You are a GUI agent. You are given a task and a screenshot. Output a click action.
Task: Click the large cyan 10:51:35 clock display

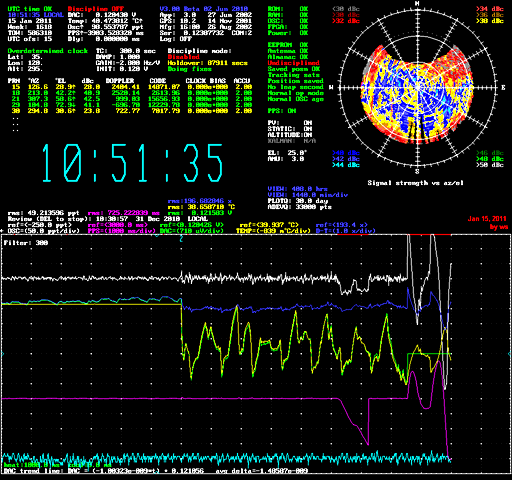pos(132,163)
